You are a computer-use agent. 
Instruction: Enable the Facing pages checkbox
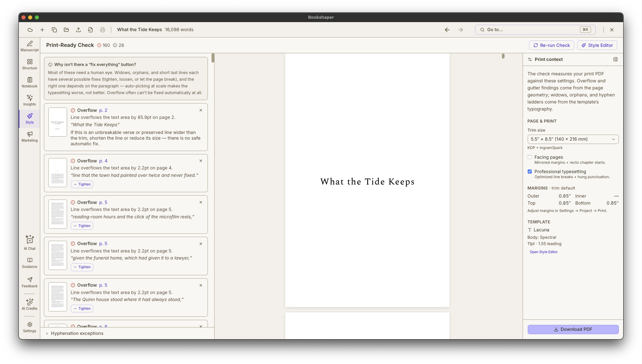(x=530, y=157)
